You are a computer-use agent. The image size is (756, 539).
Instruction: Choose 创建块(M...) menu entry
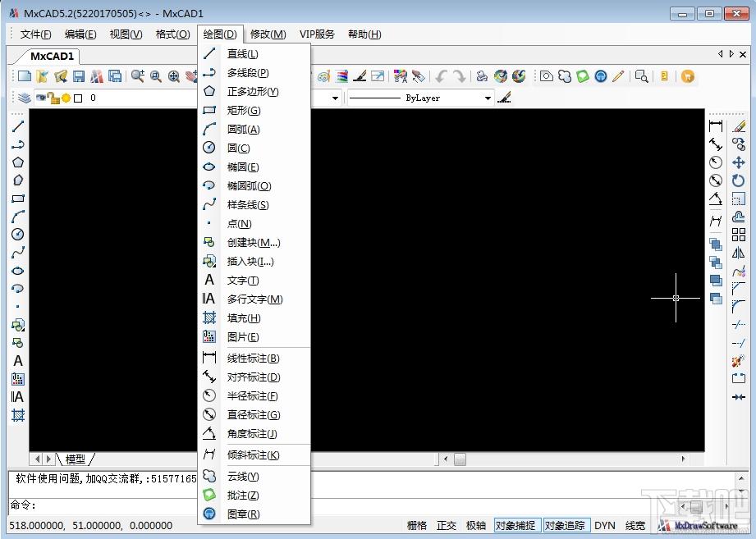point(254,242)
